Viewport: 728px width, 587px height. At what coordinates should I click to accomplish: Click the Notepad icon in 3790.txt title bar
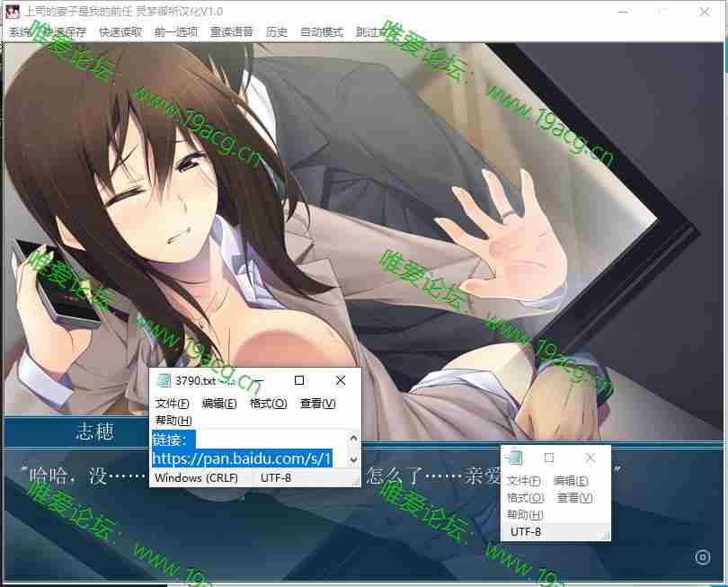click(x=165, y=380)
